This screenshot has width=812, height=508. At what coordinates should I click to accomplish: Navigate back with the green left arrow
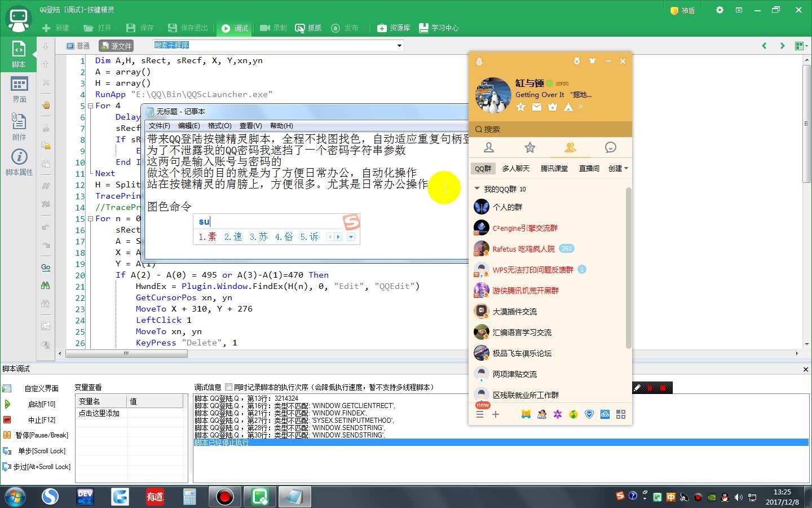(764, 46)
